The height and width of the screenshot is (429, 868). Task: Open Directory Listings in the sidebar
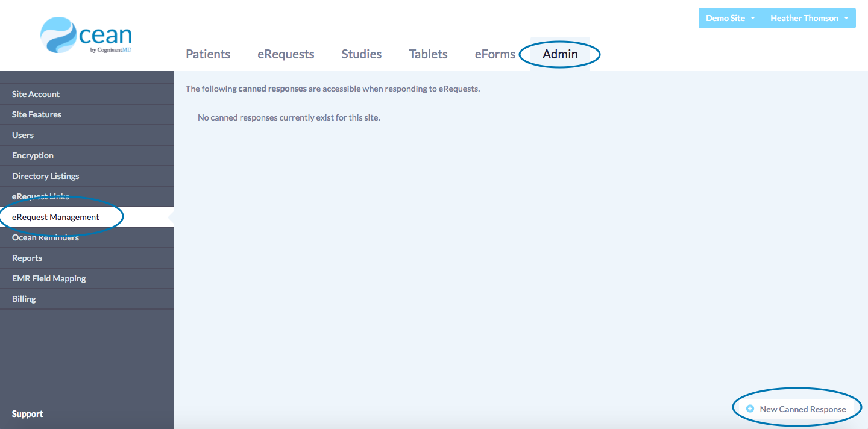click(45, 176)
